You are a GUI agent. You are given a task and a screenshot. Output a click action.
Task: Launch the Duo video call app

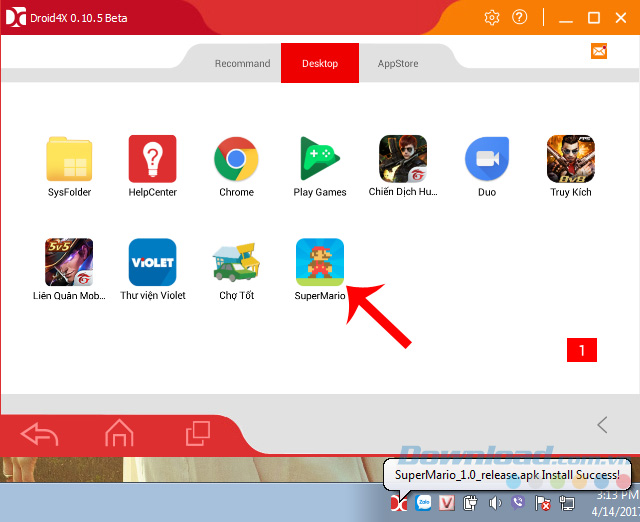tap(487, 159)
